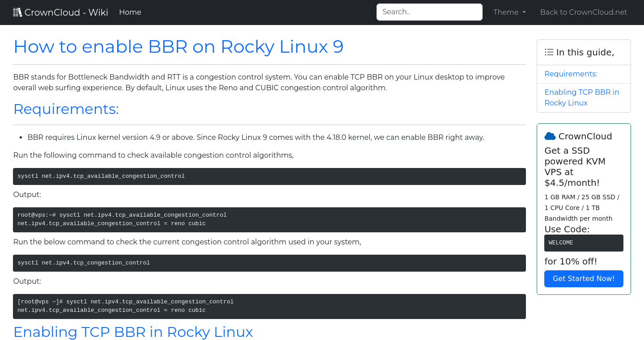Select the Requirements heading in the article
The image size is (644, 340).
click(66, 109)
